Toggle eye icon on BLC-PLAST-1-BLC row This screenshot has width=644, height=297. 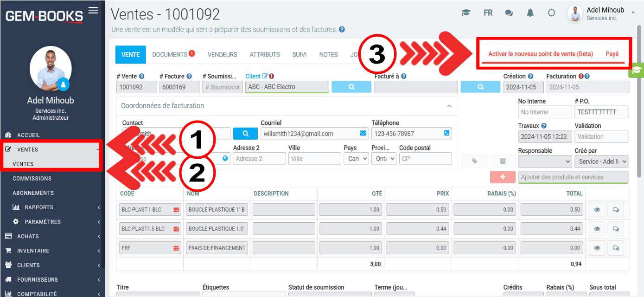coord(597,210)
